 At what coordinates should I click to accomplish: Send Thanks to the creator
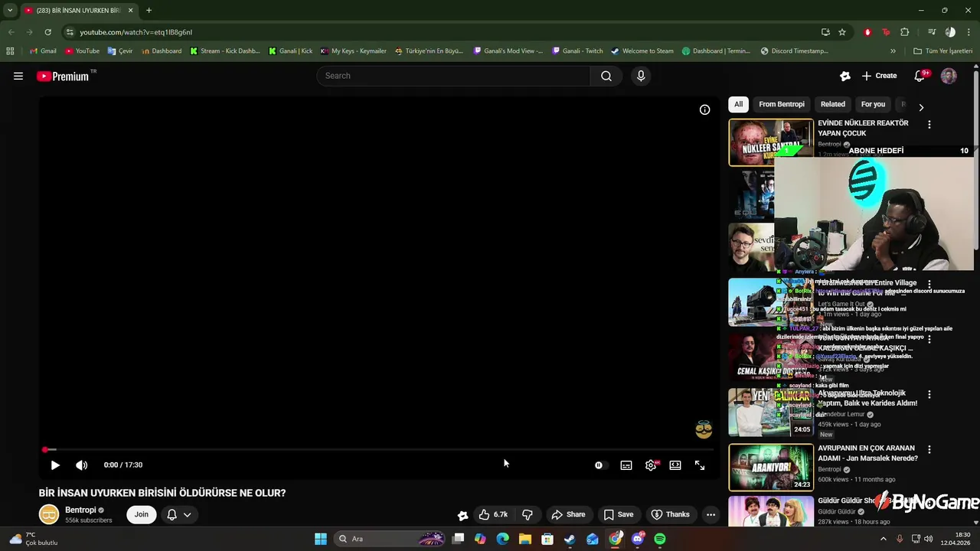point(671,514)
